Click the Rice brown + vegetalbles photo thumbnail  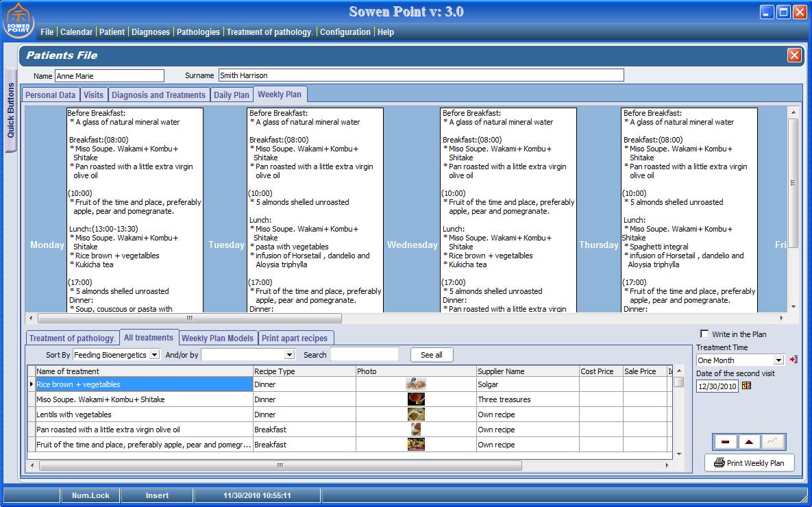click(415, 384)
